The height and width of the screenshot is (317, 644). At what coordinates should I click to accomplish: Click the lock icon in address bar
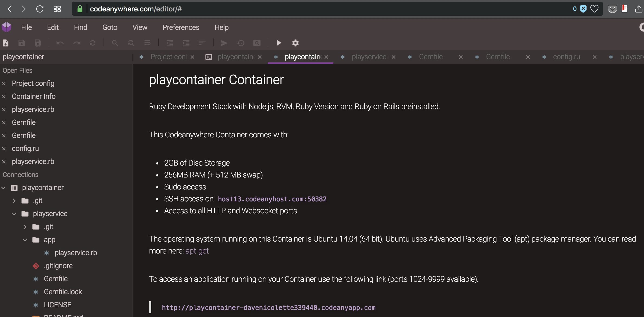(80, 9)
